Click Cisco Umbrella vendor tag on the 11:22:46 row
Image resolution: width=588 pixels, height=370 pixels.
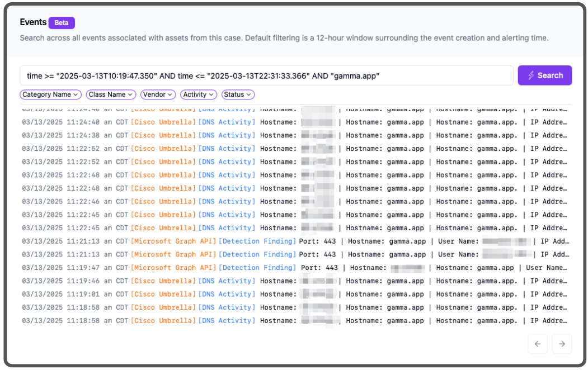[163, 201]
